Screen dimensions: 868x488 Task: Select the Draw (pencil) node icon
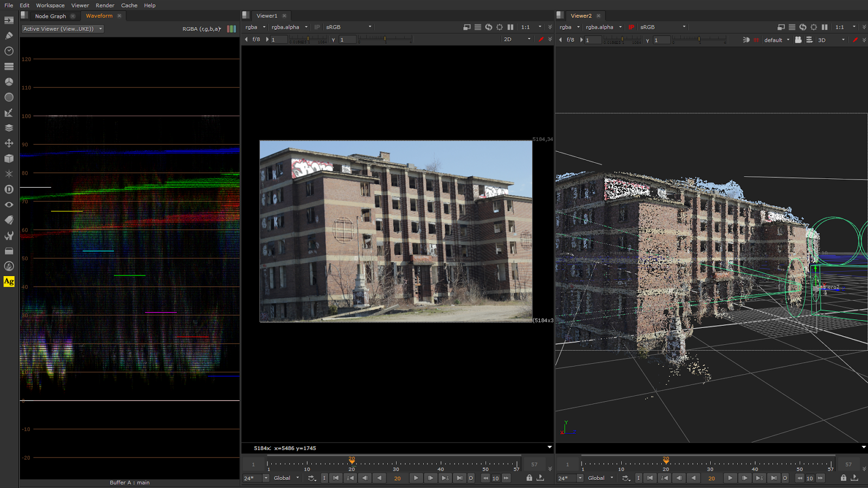click(x=8, y=36)
